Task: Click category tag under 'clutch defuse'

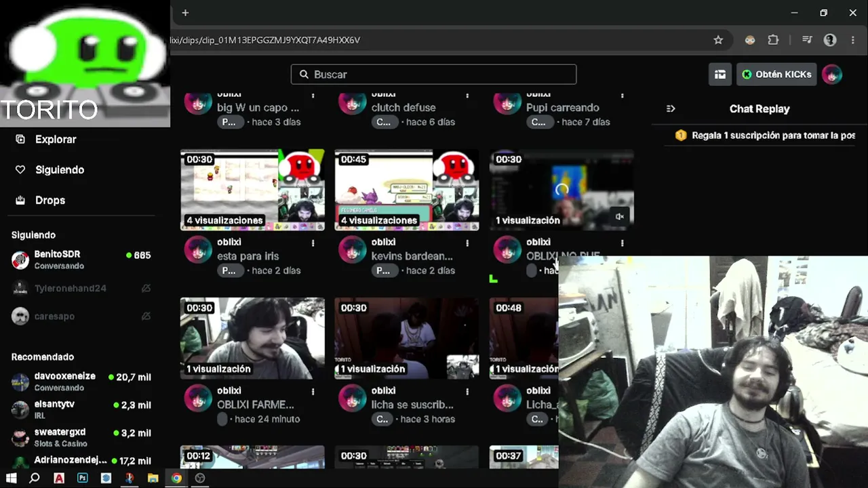Action: pos(383,122)
